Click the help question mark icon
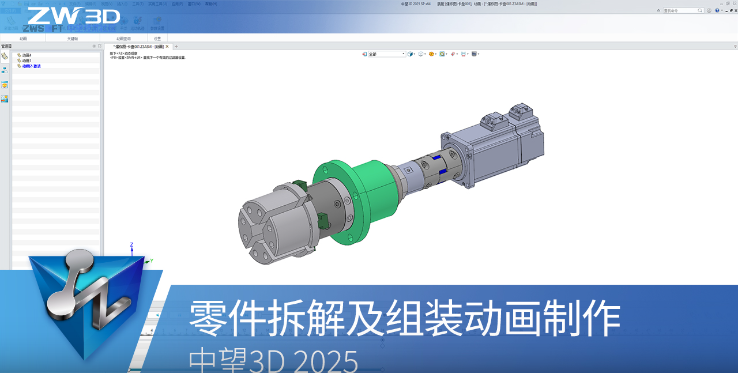The height and width of the screenshot is (373, 738). click(717, 10)
